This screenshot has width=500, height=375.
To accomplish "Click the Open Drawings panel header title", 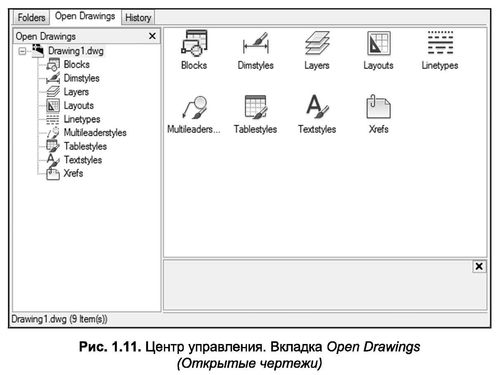I will pos(46,36).
